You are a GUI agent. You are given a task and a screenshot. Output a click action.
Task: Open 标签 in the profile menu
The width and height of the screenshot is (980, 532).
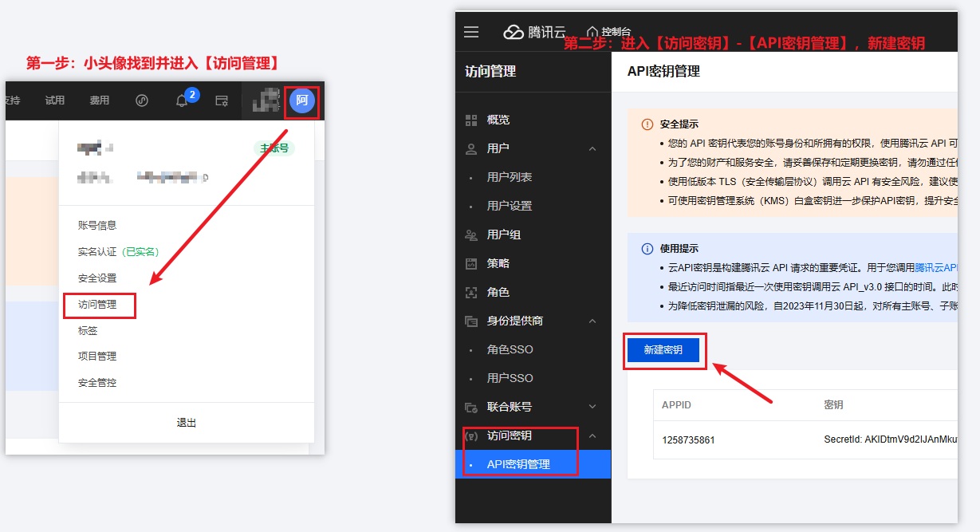click(x=88, y=330)
